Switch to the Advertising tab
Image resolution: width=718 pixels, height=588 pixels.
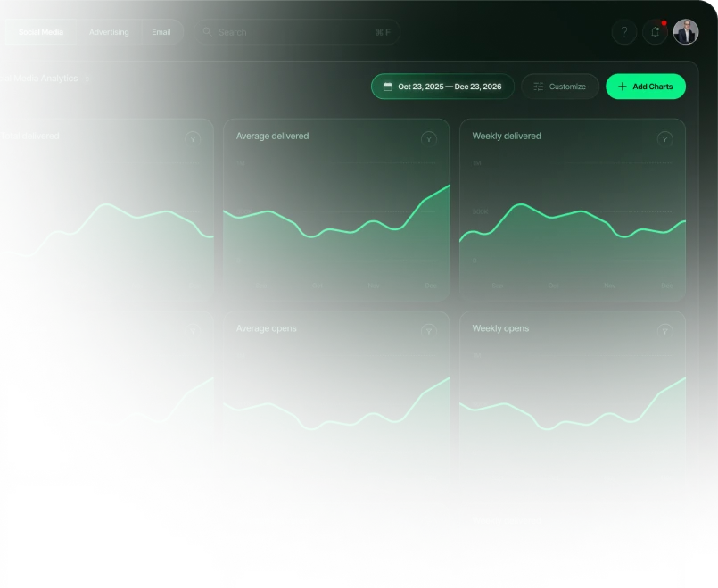click(x=109, y=32)
